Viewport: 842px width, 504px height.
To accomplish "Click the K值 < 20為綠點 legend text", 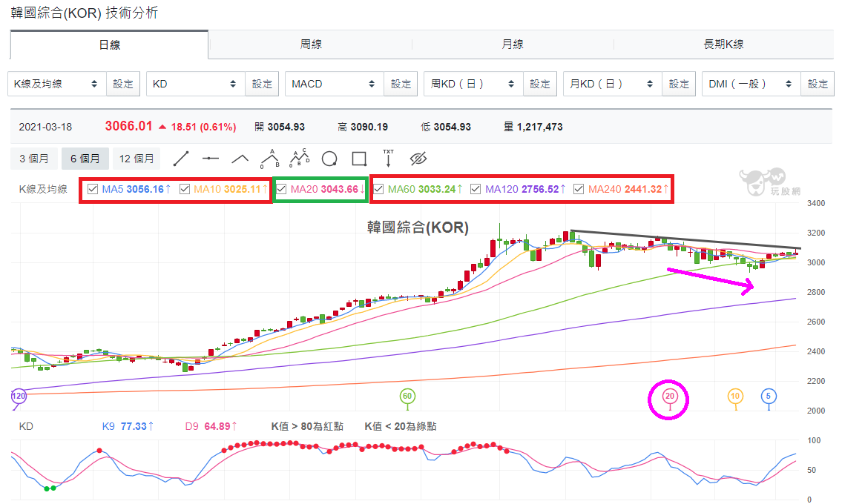I will tap(401, 426).
